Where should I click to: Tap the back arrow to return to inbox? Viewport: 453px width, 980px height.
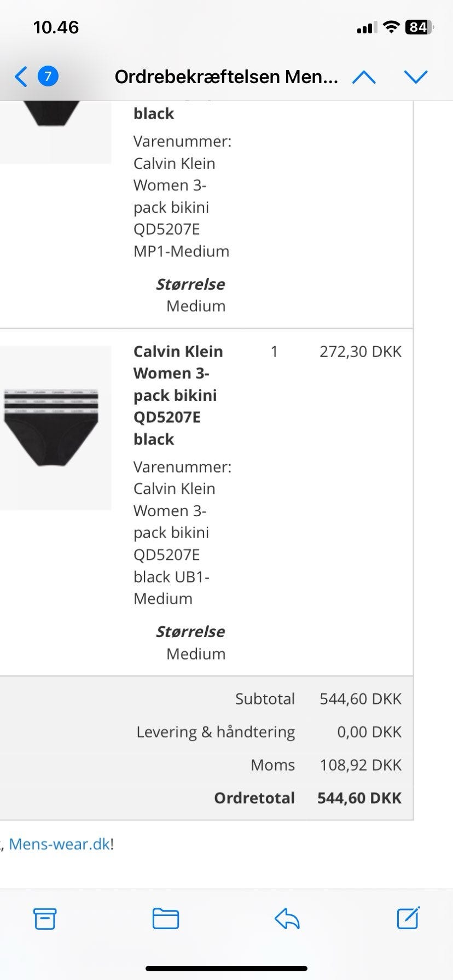click(21, 77)
